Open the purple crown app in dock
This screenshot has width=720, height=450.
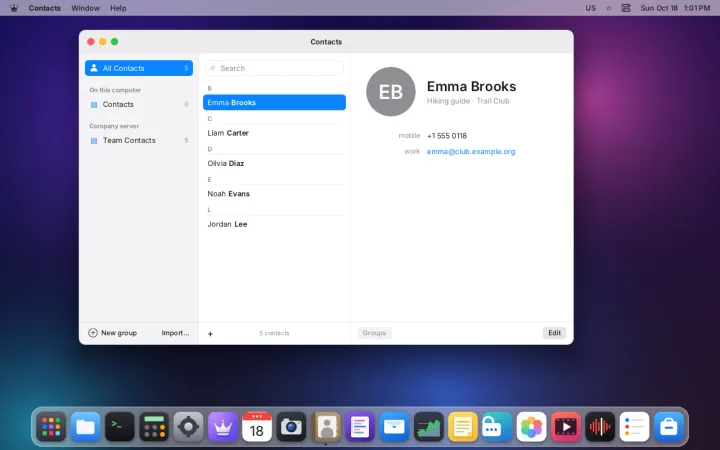coord(223,427)
